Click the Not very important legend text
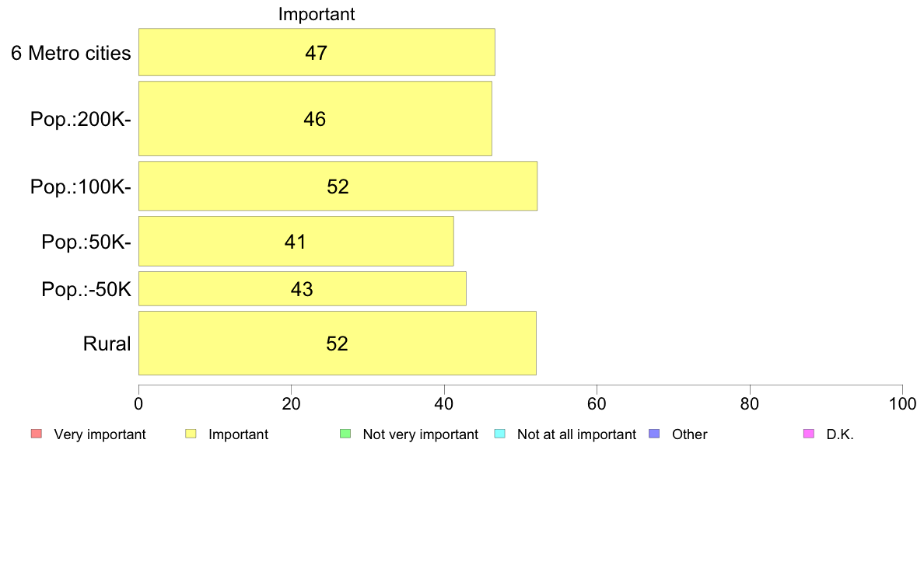The image size is (924, 572). point(420,434)
